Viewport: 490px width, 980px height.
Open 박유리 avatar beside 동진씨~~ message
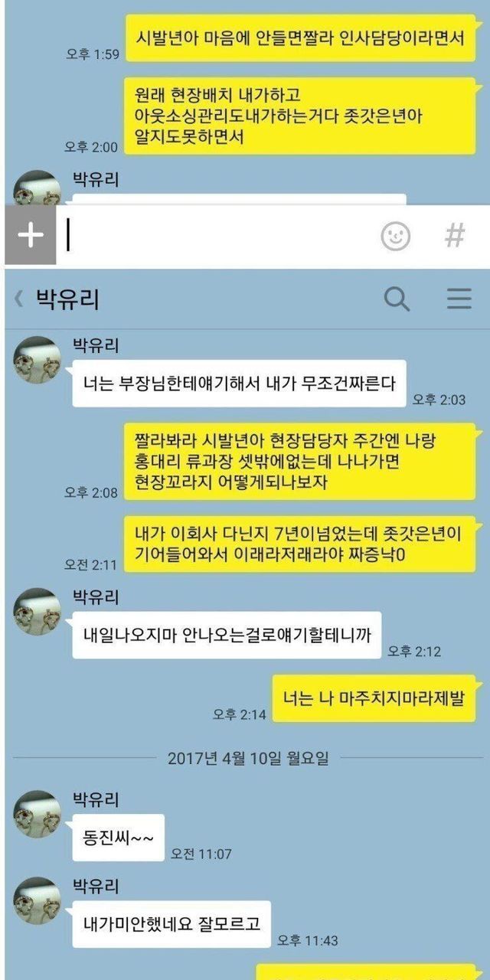pos(37,814)
